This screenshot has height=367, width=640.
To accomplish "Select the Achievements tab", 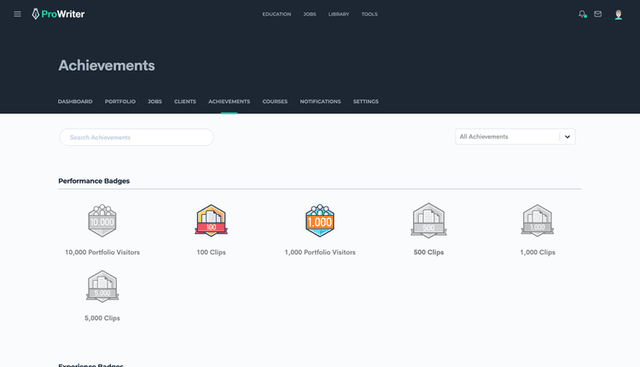I will [229, 102].
